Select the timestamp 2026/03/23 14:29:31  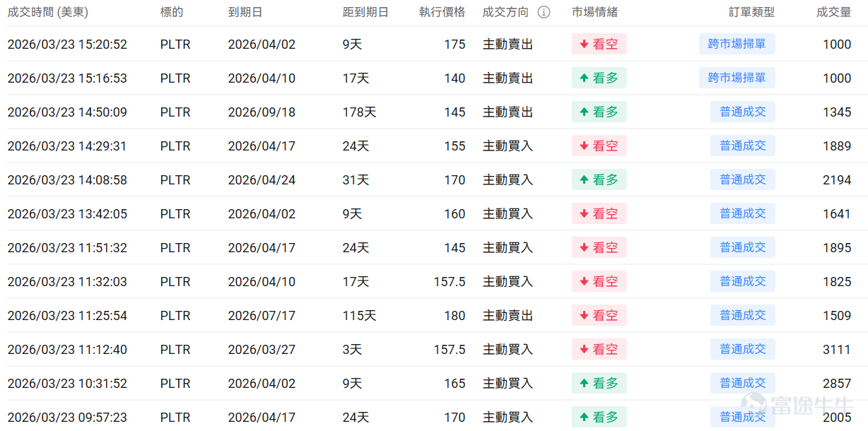[x=67, y=146]
